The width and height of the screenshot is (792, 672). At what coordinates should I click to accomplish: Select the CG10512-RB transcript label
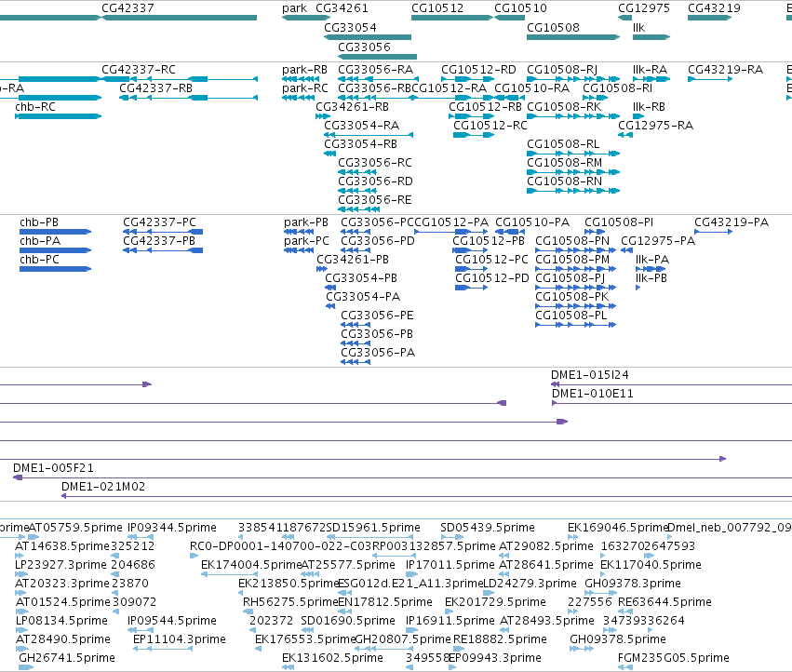tap(486, 107)
